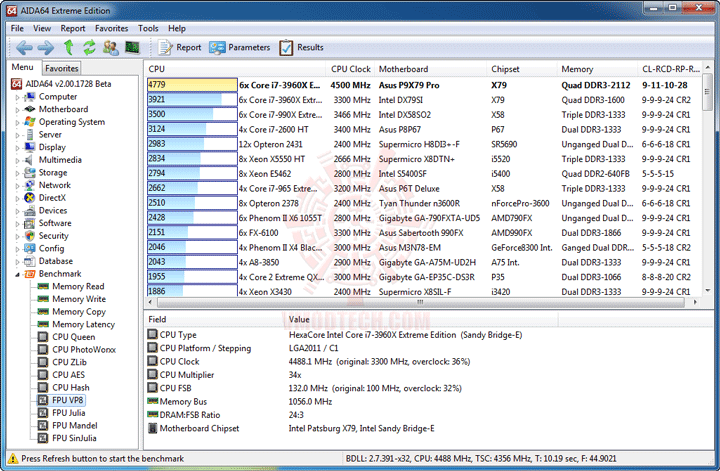Click the Refresh toolbar icon

coord(89,47)
